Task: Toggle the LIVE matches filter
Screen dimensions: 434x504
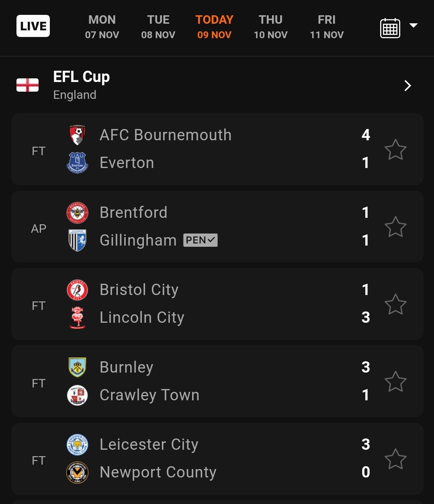Action: click(x=33, y=26)
